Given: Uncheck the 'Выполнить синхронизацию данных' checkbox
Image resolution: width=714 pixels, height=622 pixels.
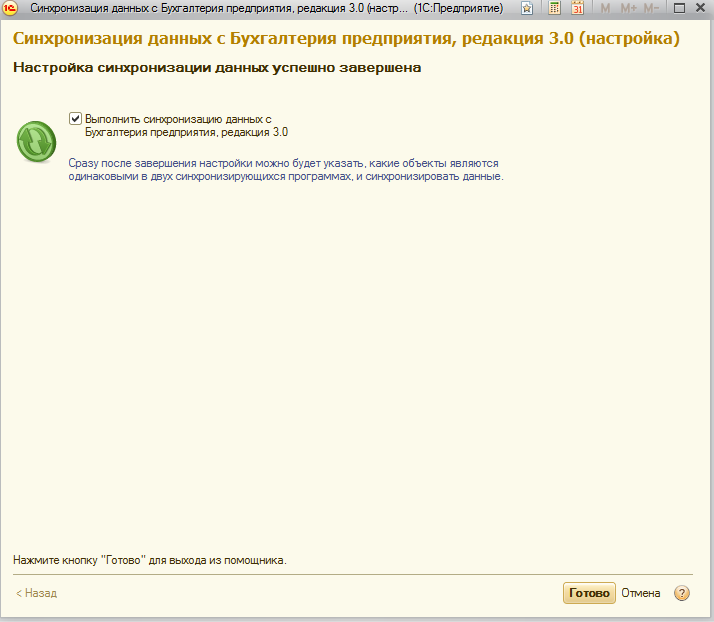Looking at the screenshot, I should click(x=75, y=119).
